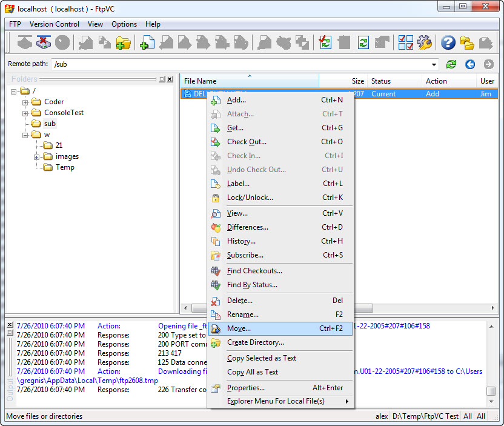This screenshot has height=426, width=504.
Task: Click the yellow double-folder toolbar icon
Action: point(467,43)
